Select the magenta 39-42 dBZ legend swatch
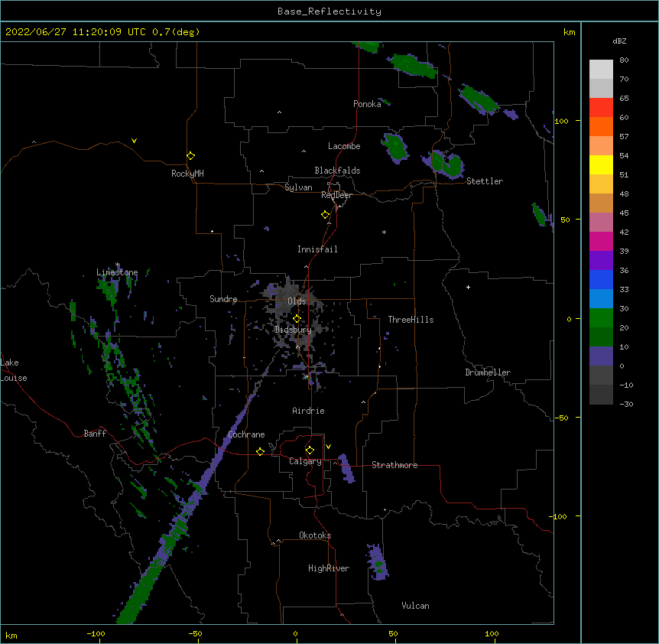This screenshot has height=644, width=659. click(601, 242)
